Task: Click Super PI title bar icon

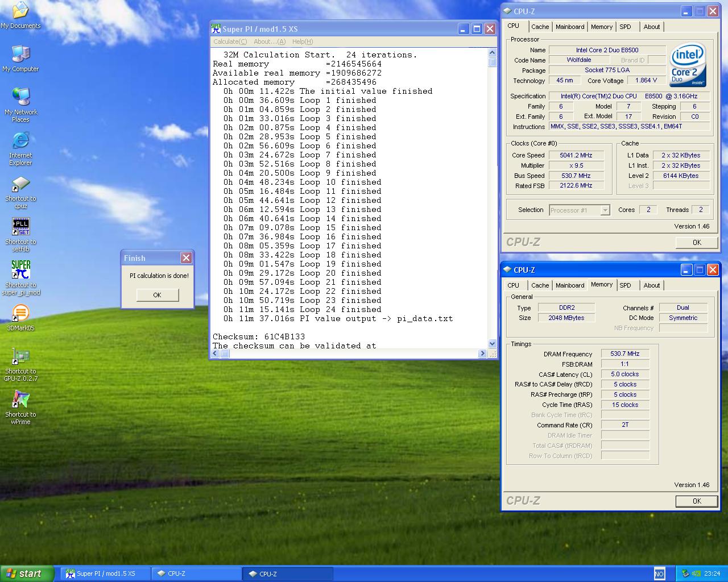Action: tap(216, 28)
